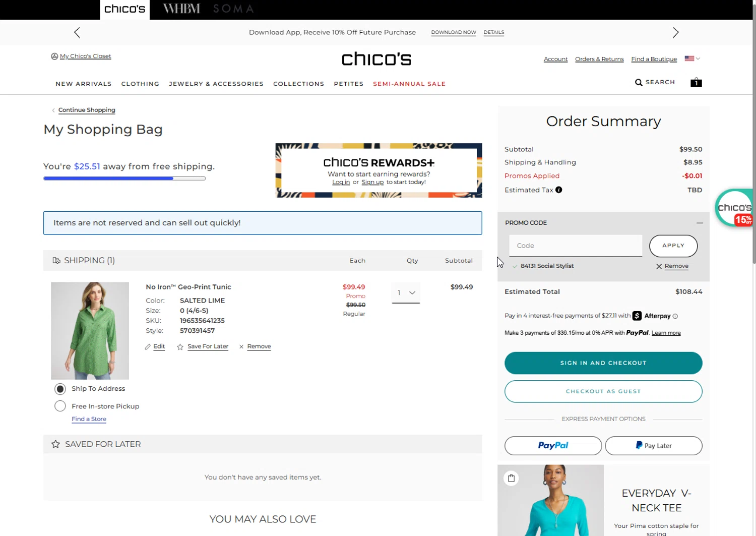The width and height of the screenshot is (756, 536).
Task: Open Orders & Returns link
Action: (x=599, y=59)
